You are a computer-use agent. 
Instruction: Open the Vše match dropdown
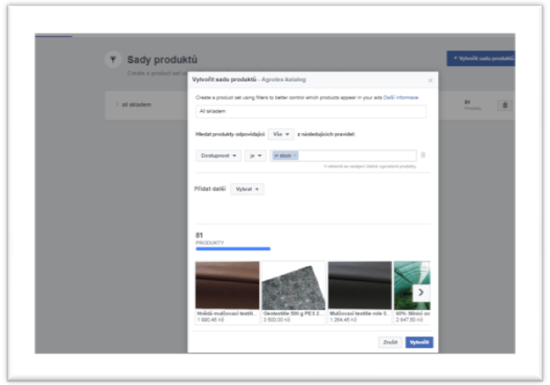pyautogui.click(x=281, y=134)
